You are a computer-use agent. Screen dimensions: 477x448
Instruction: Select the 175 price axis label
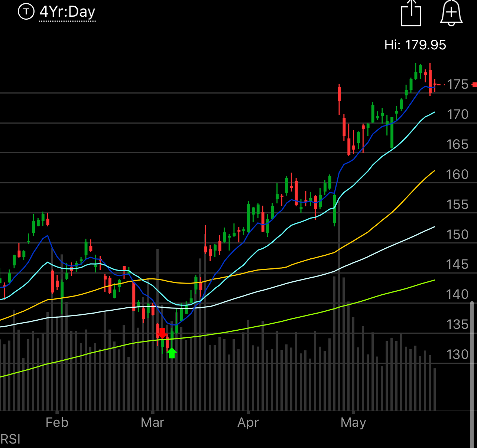pos(458,84)
